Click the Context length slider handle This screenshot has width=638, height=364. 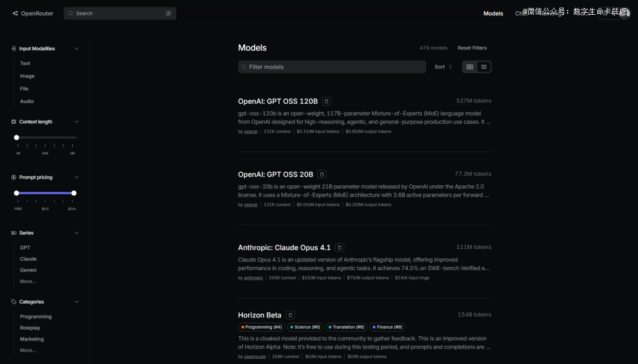(x=17, y=137)
